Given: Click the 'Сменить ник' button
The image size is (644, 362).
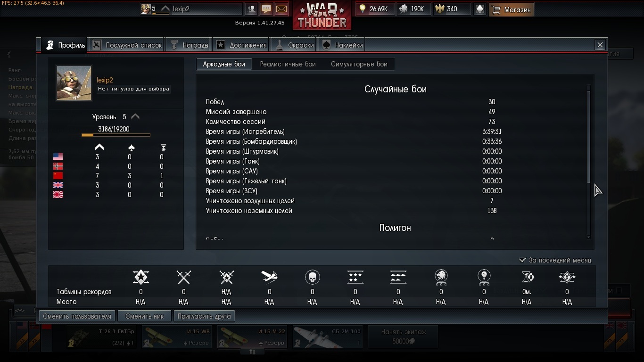Looking at the screenshot, I should (x=144, y=316).
